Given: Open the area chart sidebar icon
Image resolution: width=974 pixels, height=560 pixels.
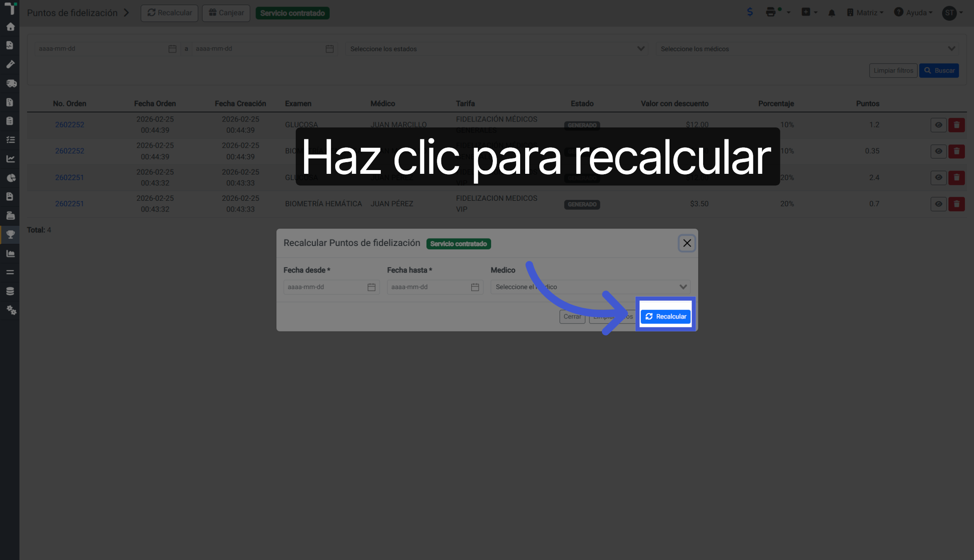Looking at the screenshot, I should point(10,253).
